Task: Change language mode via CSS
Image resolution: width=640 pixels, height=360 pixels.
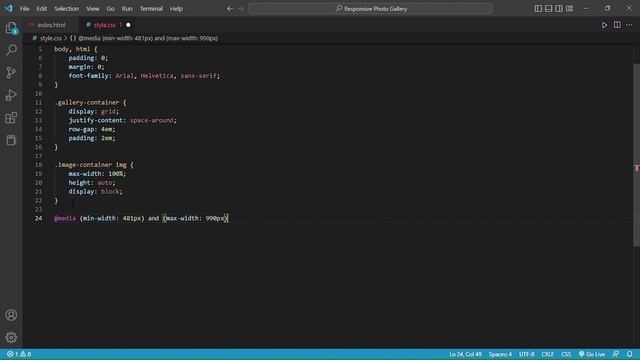Action: (566, 354)
